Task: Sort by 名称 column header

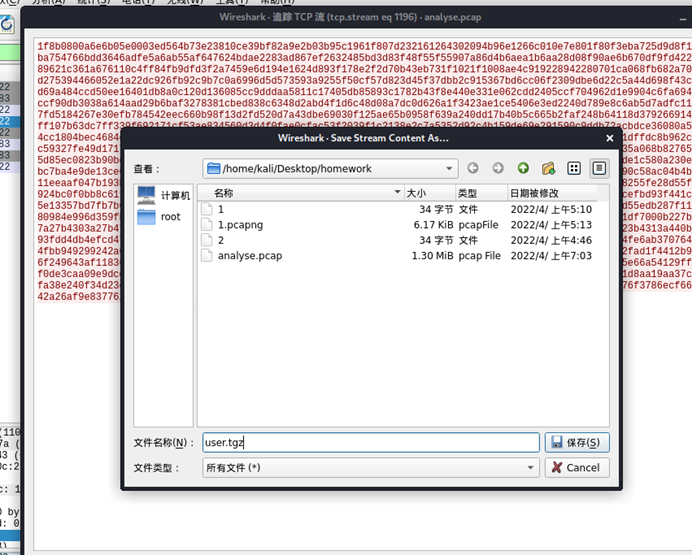Action: (301, 193)
